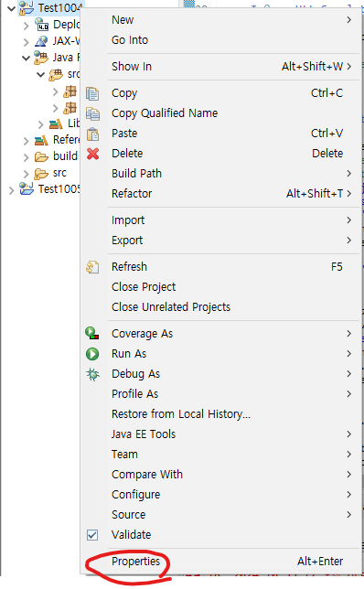
Task: Toggle the Validate checkbox
Action: 92,535
